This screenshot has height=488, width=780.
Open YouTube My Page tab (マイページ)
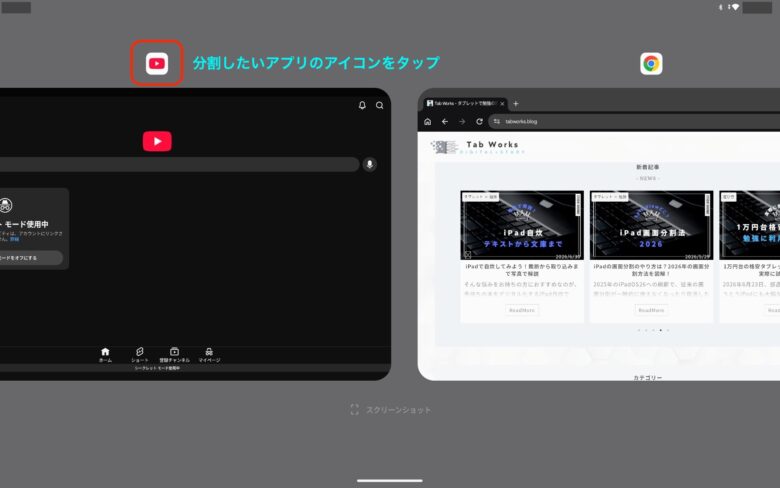[x=209, y=355]
